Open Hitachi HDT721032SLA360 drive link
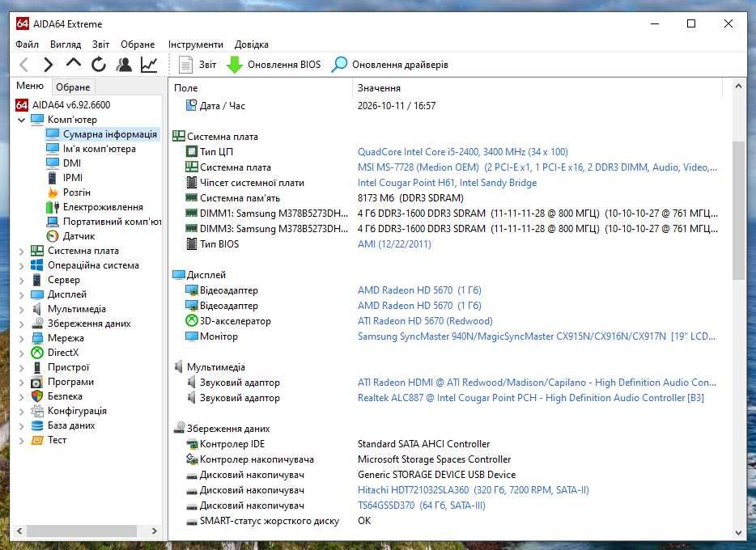The height and width of the screenshot is (550, 756). 473,490
